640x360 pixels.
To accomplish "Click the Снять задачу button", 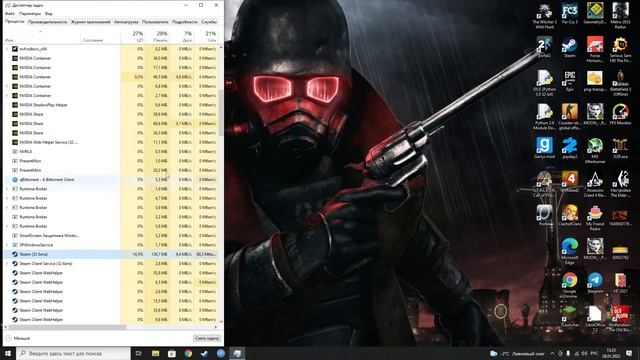I will click(x=207, y=338).
